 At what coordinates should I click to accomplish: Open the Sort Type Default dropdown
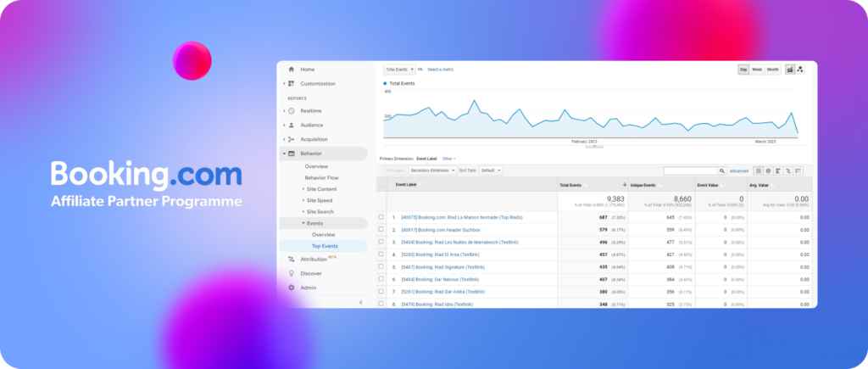491,171
